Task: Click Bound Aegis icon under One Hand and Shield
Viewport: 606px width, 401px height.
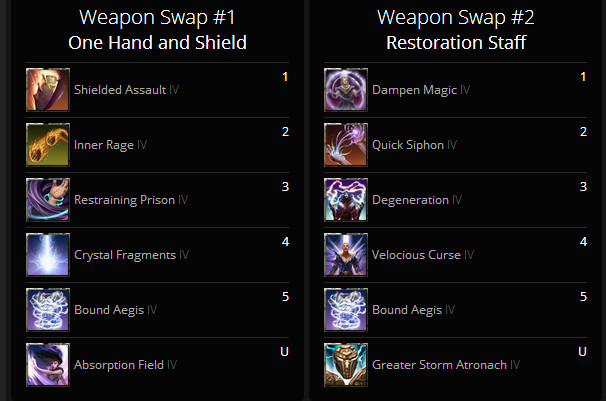Action: 48,310
